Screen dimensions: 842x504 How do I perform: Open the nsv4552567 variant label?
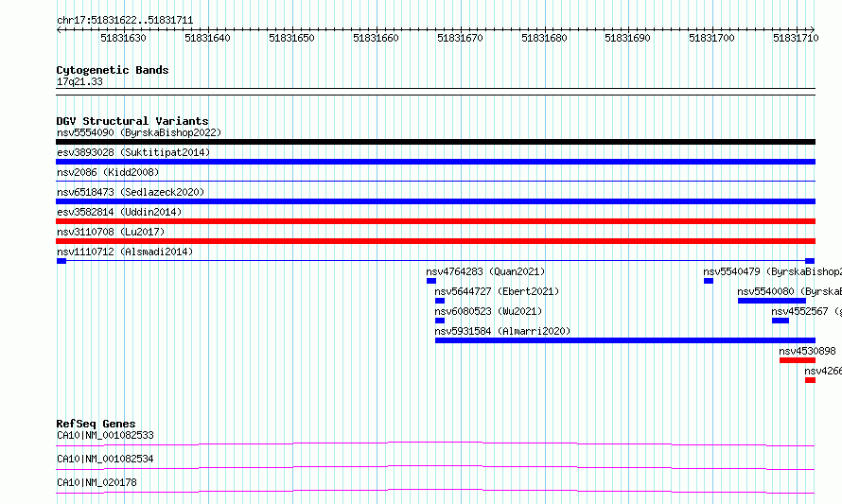(807, 311)
